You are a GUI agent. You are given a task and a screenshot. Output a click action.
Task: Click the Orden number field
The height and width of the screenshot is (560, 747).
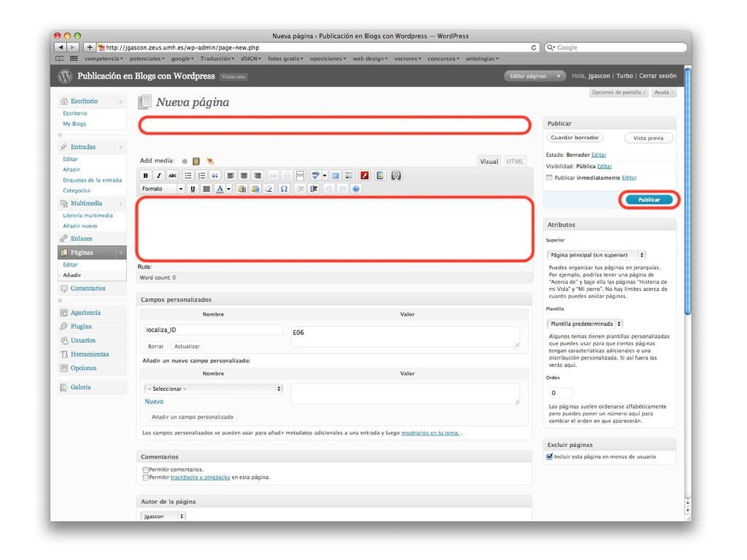click(x=560, y=393)
